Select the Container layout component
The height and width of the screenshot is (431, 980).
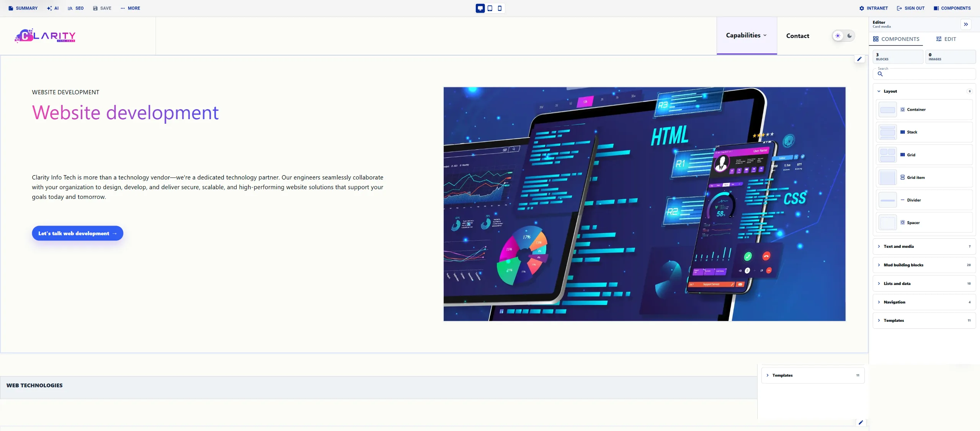(924, 110)
